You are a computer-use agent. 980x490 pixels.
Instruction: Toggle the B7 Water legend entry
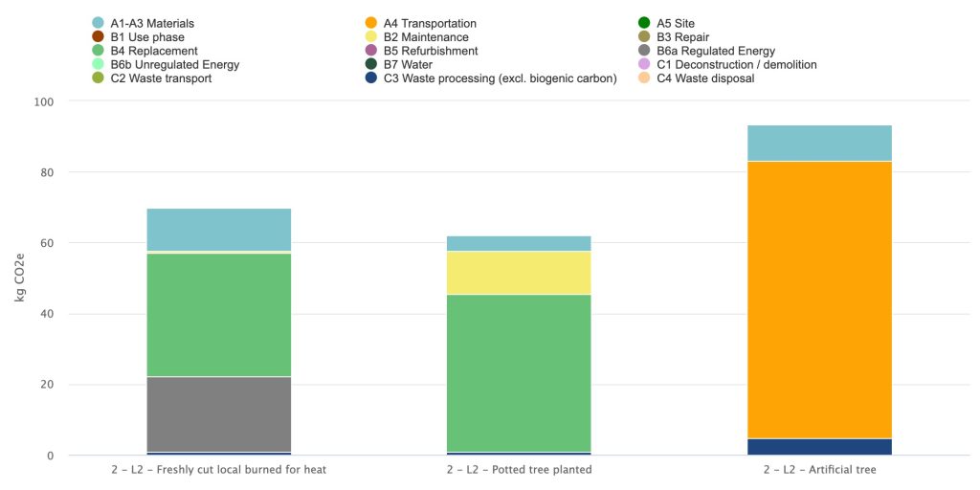398,64
